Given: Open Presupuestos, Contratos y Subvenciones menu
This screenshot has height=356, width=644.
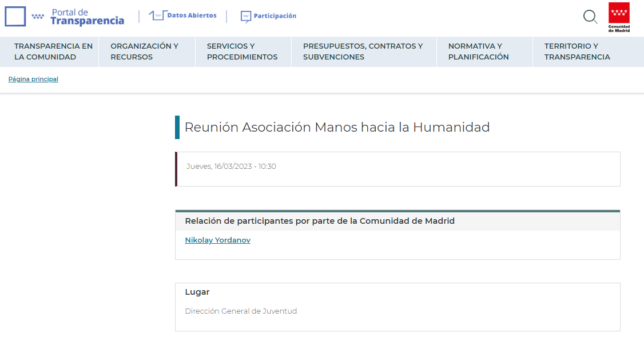Looking at the screenshot, I should pyautogui.click(x=364, y=52).
